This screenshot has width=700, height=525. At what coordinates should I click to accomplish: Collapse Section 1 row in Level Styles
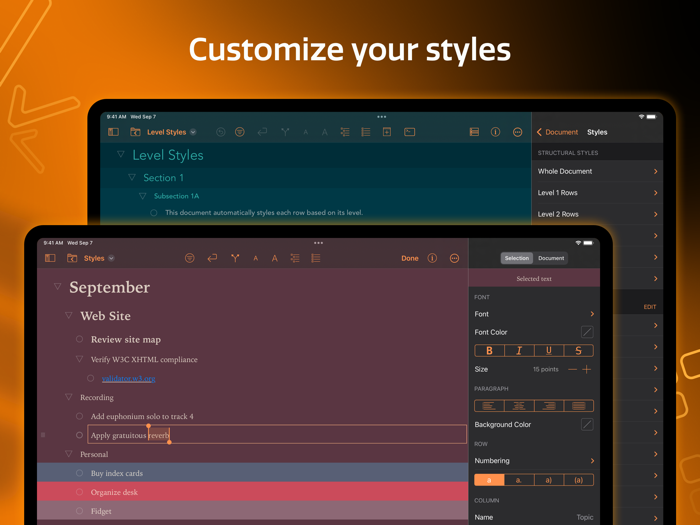point(132,177)
